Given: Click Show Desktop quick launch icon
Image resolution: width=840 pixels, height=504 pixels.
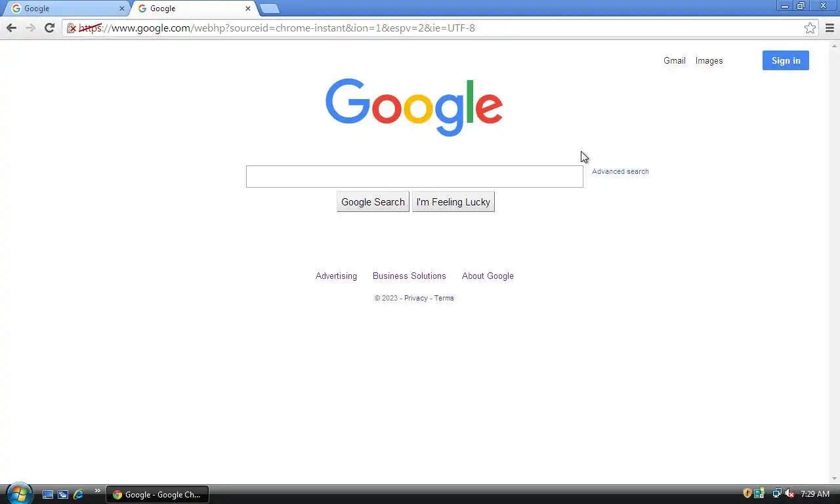Looking at the screenshot, I should pos(48,494).
